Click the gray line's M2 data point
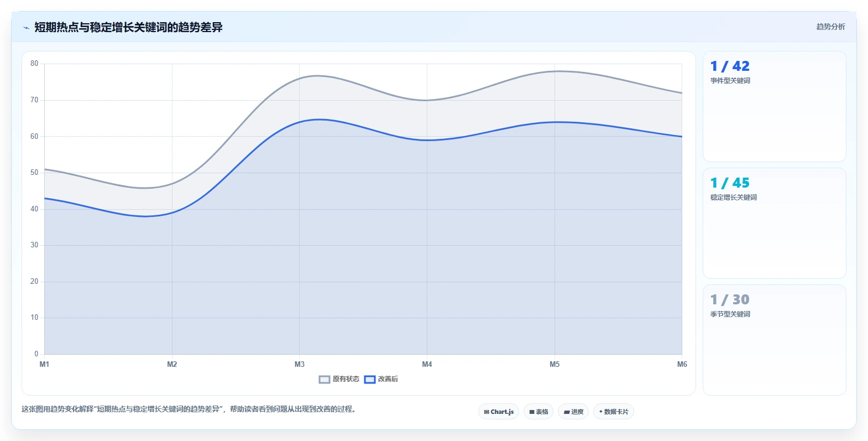 [x=172, y=184]
